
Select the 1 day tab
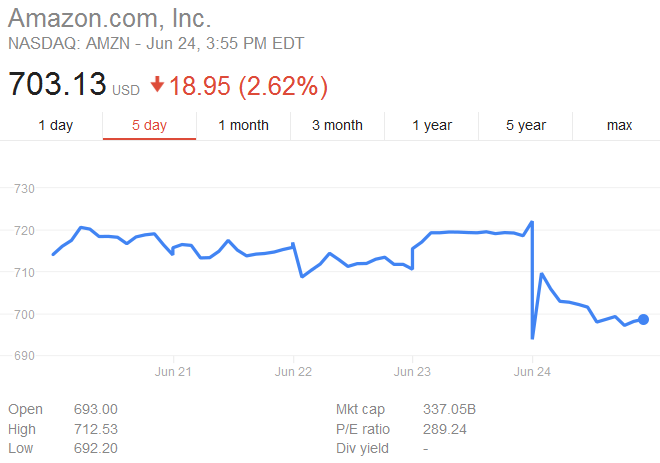[x=55, y=125]
